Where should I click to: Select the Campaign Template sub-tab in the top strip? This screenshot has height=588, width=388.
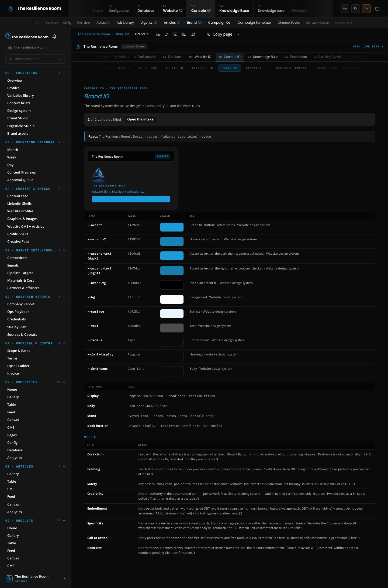pyautogui.click(x=254, y=23)
